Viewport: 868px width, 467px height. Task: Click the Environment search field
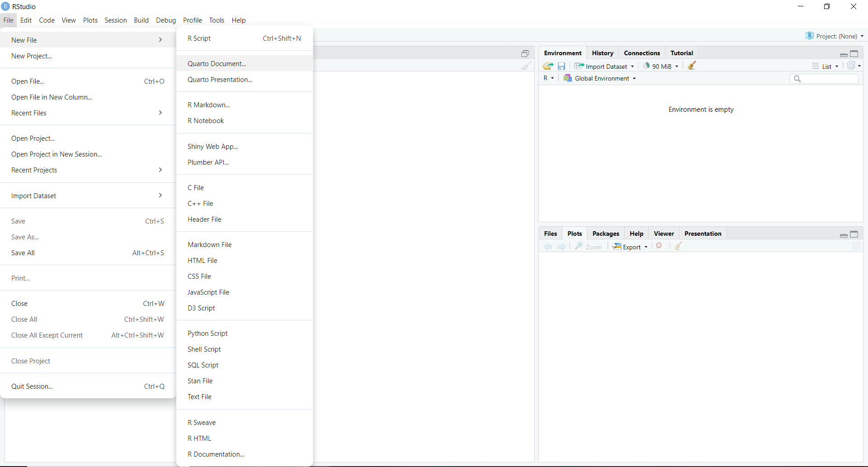pos(824,79)
